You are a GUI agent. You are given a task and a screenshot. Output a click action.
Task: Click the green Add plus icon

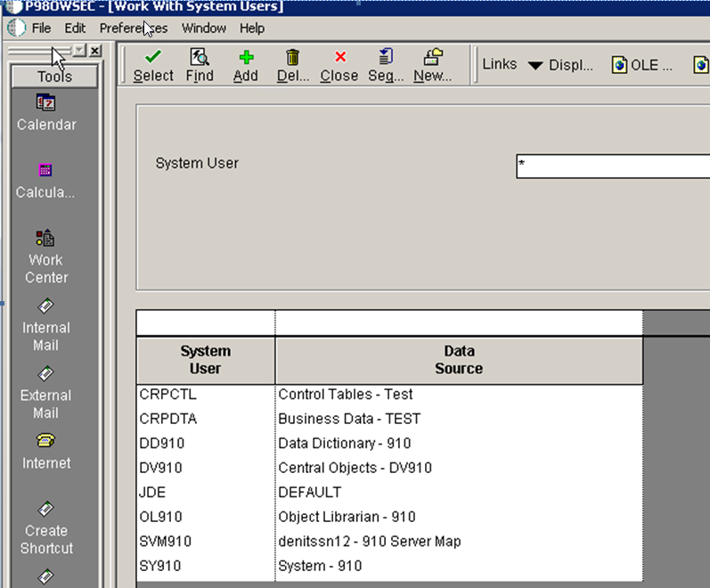click(247, 57)
